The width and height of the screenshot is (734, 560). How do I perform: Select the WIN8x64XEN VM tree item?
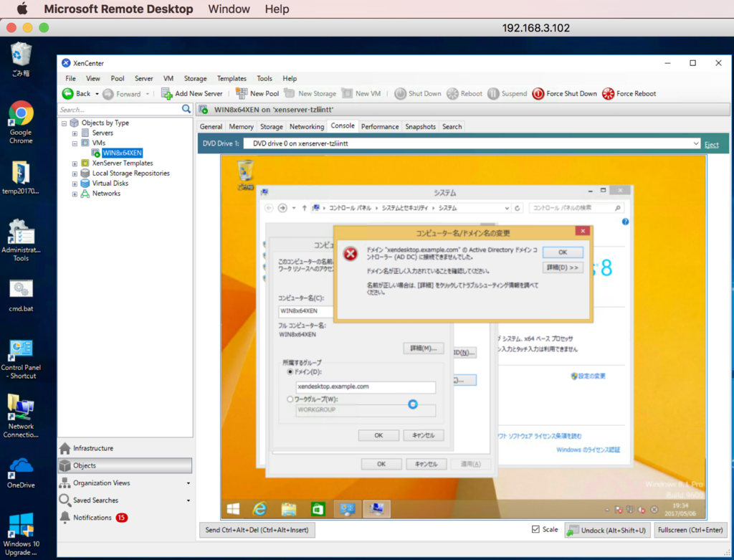pyautogui.click(x=122, y=153)
